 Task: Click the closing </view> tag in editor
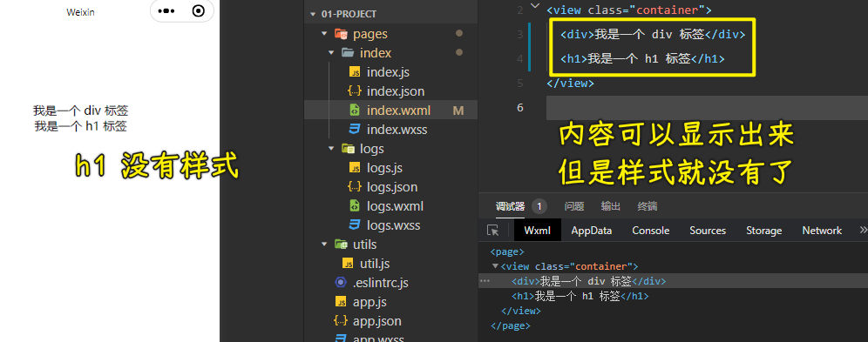(570, 84)
